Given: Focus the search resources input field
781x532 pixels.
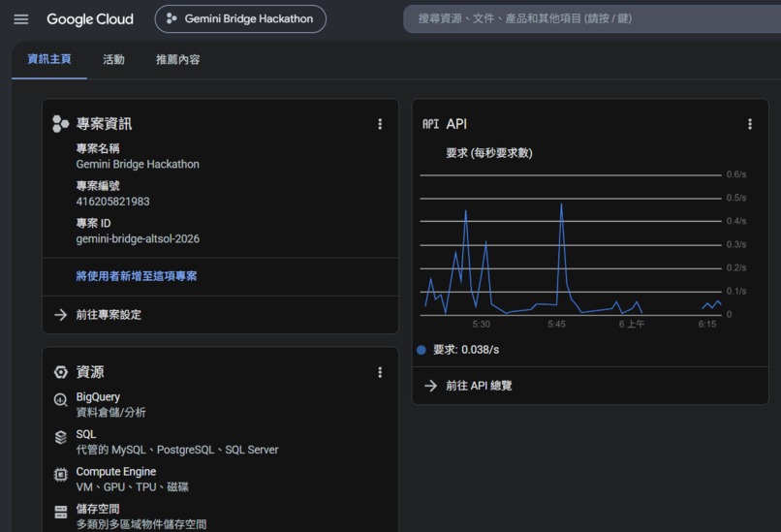Looking at the screenshot, I should pyautogui.click(x=592, y=19).
